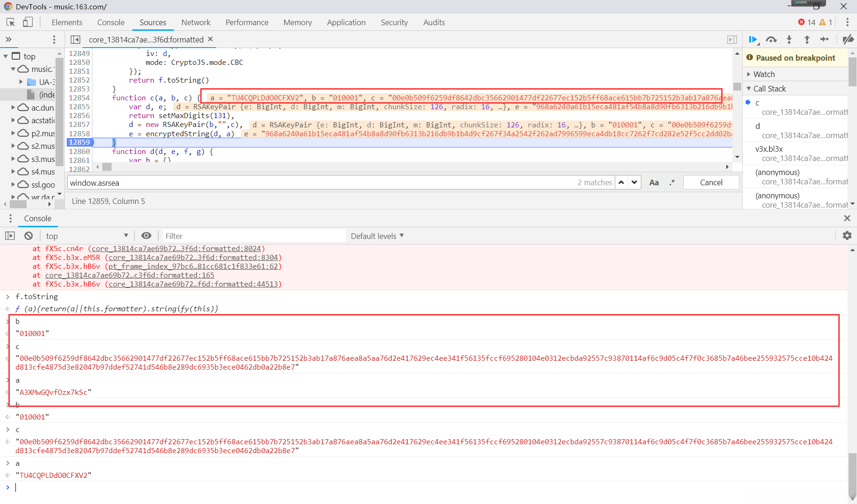Expand the UA-3 folder node
Viewport: 857px width, 504px height.
tap(21, 82)
